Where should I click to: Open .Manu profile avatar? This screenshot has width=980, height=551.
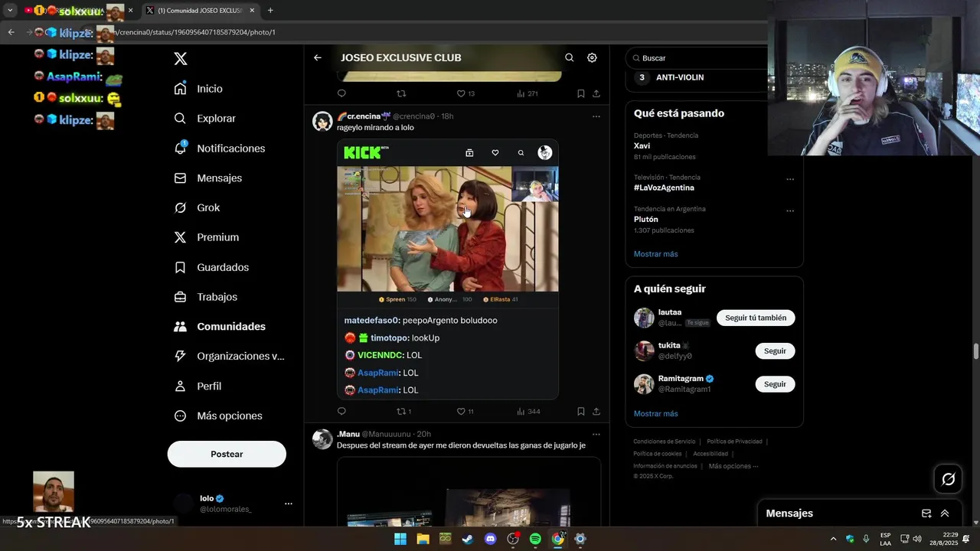pos(322,439)
